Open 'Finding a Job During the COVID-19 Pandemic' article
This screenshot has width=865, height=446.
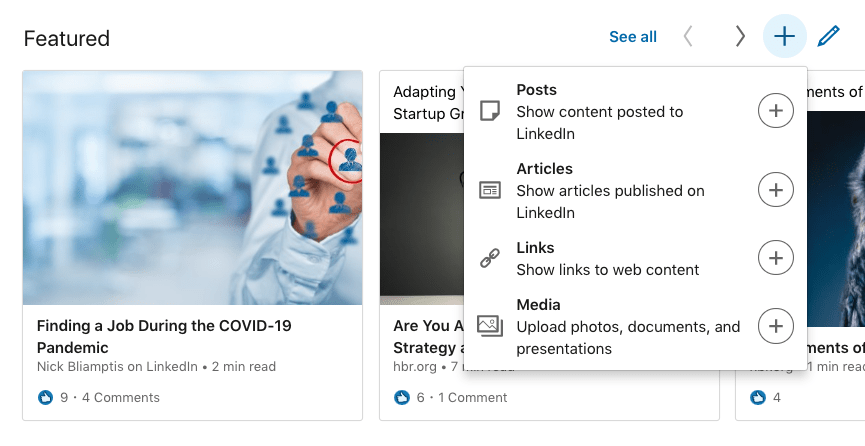point(163,336)
